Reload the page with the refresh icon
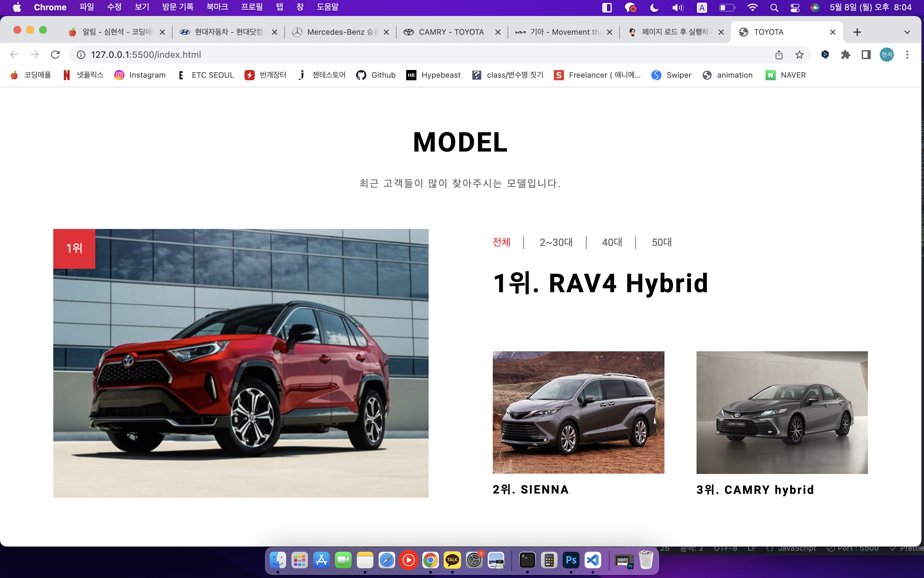 tap(56, 55)
